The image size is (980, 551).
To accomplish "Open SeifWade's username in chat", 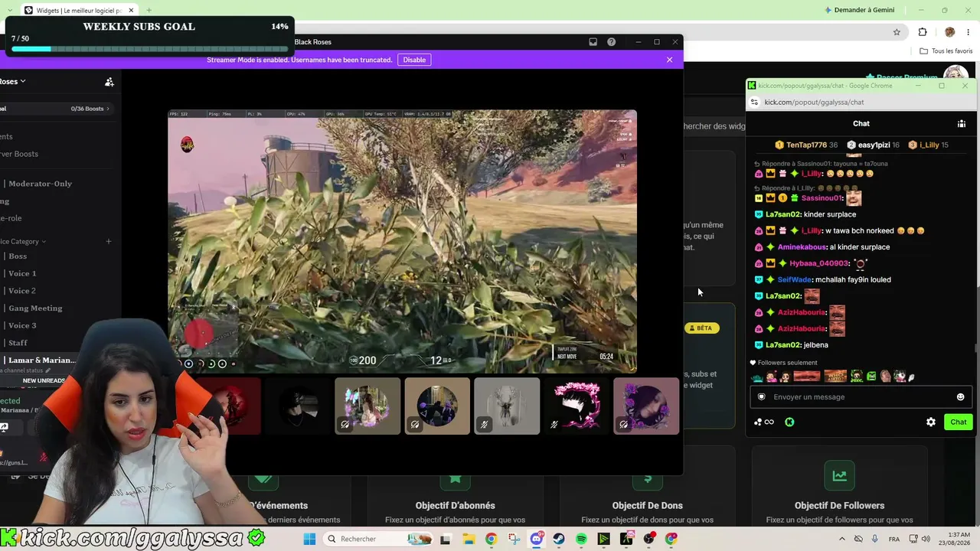I will pyautogui.click(x=794, y=280).
